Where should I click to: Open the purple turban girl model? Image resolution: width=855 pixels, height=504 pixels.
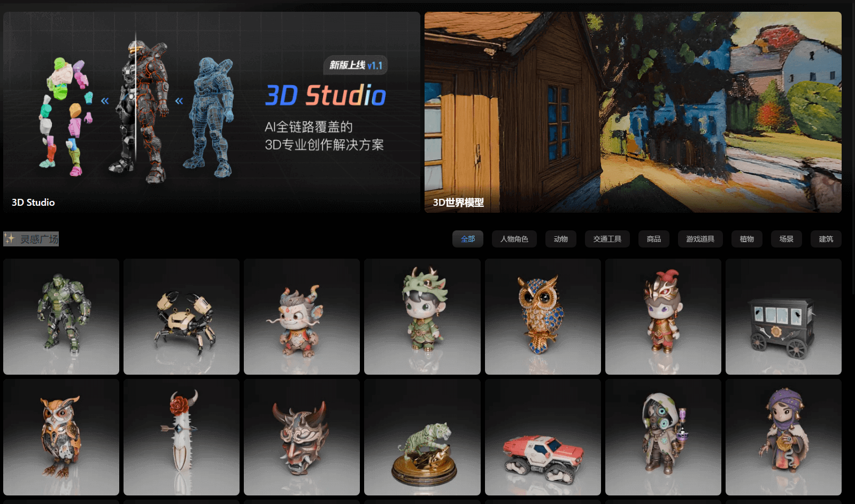click(783, 437)
